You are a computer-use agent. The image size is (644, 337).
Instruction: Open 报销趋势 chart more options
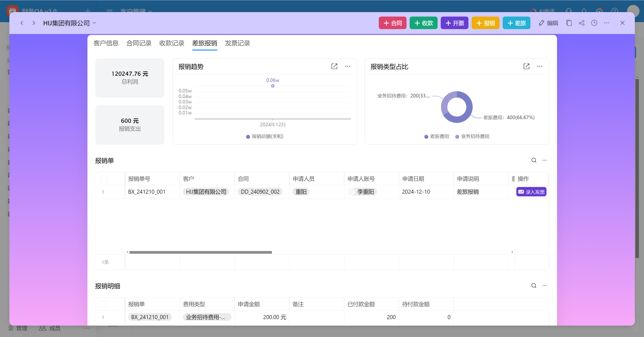coord(347,66)
